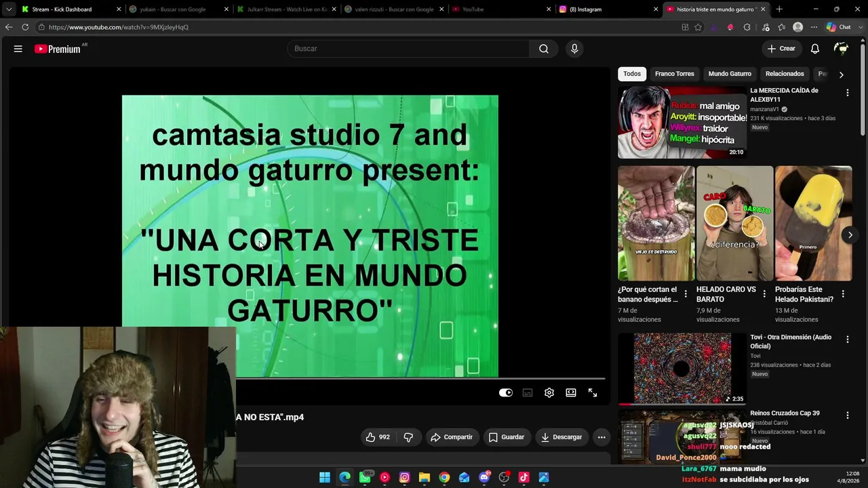
Task: Open options for the ALEXBY11 video
Action: [x=847, y=93]
